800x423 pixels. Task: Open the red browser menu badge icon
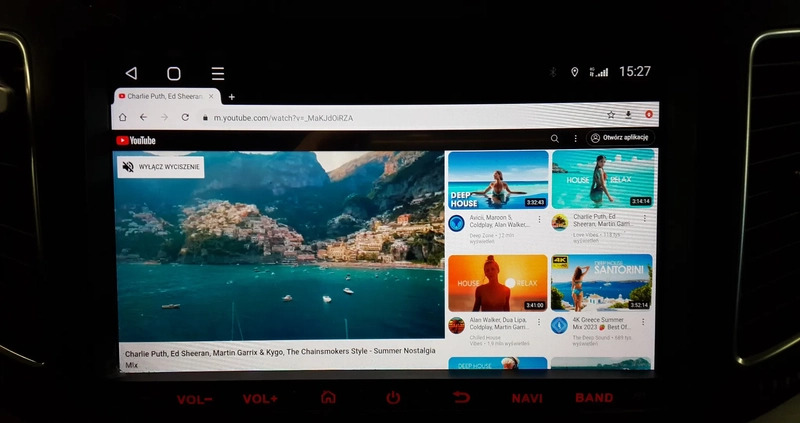pyautogui.click(x=649, y=114)
